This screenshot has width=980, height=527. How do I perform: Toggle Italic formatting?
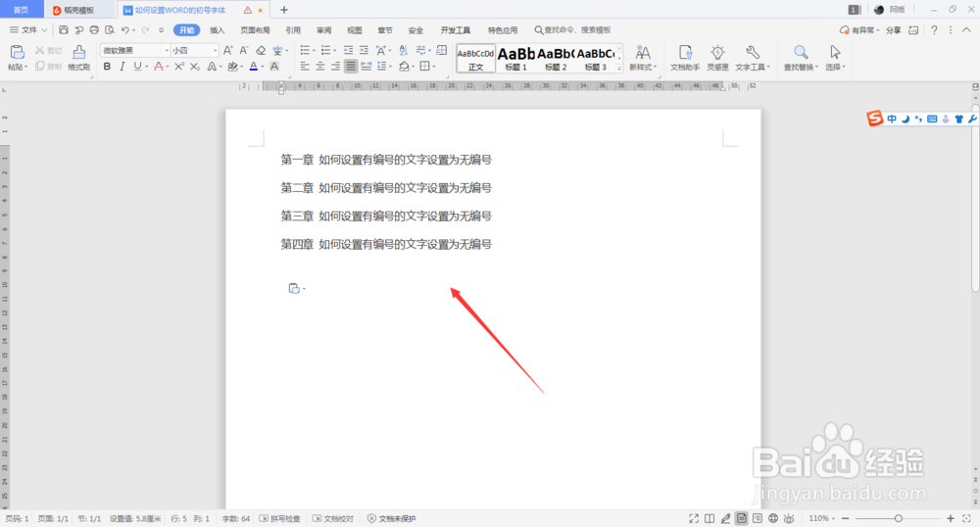pos(122,67)
